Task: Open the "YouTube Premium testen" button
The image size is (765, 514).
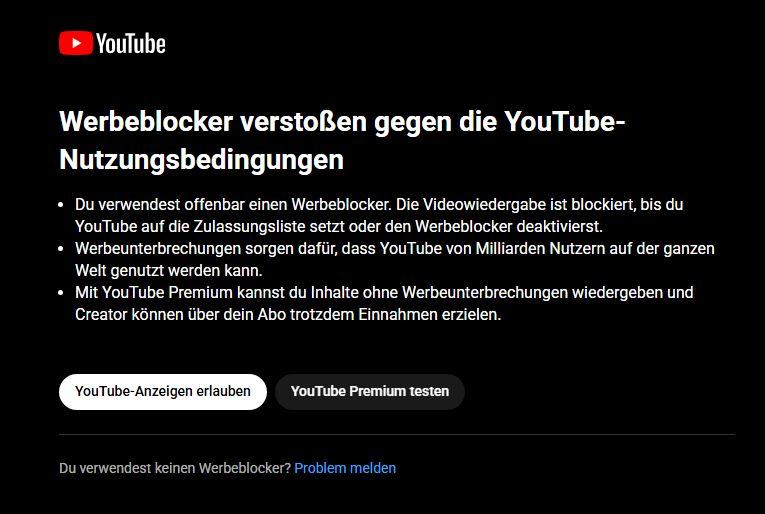Action: pyautogui.click(x=370, y=391)
